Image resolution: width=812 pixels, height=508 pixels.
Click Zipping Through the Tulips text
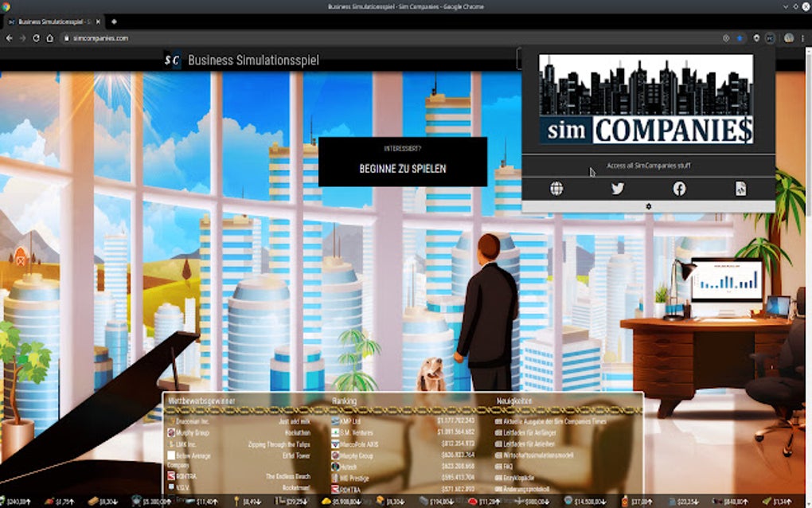(x=279, y=444)
